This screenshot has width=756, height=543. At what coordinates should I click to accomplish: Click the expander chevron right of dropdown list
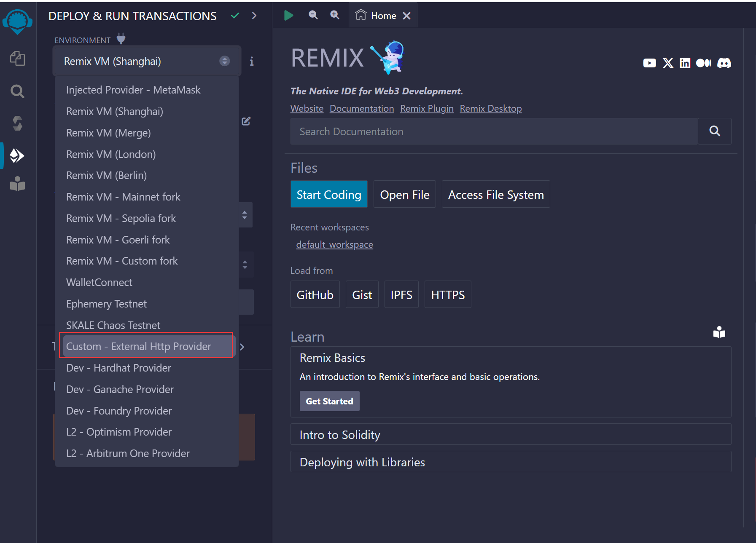coord(242,347)
